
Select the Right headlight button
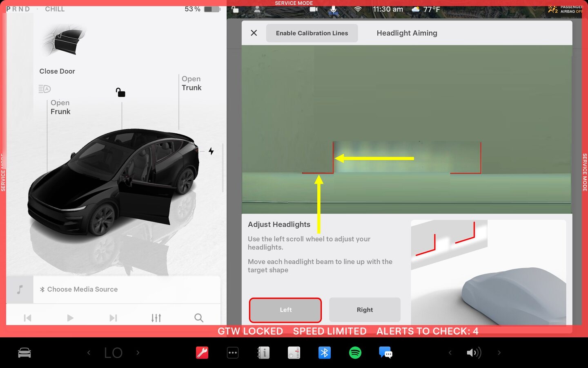[x=365, y=310]
